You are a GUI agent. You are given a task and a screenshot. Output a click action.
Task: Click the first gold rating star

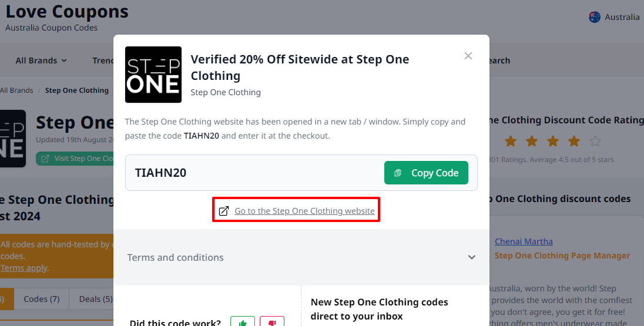511,141
